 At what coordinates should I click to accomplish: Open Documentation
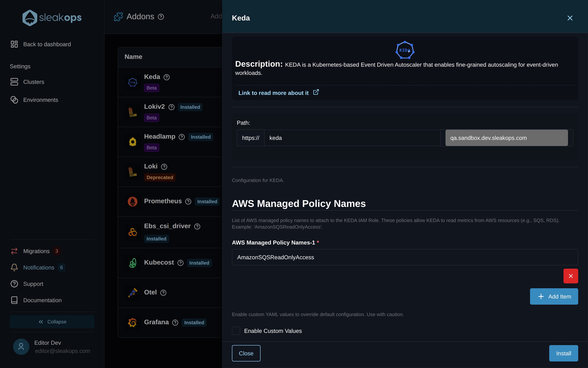(42, 300)
